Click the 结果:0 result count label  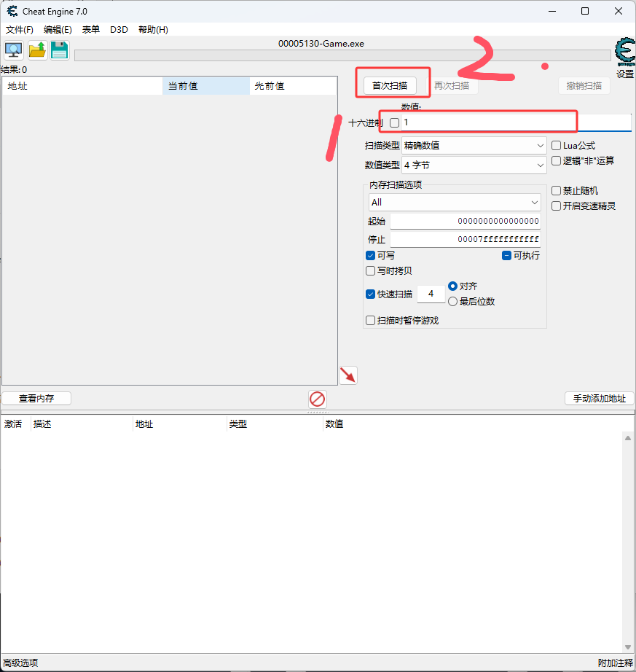pos(14,70)
